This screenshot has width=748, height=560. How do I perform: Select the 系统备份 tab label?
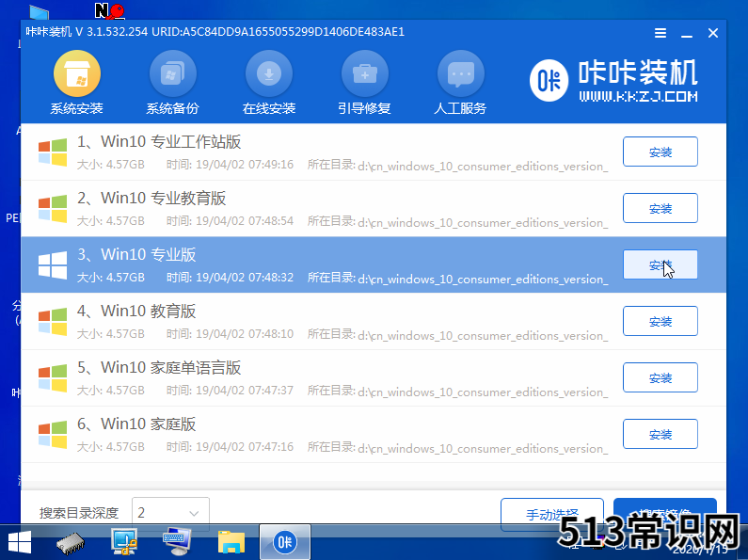click(x=173, y=109)
